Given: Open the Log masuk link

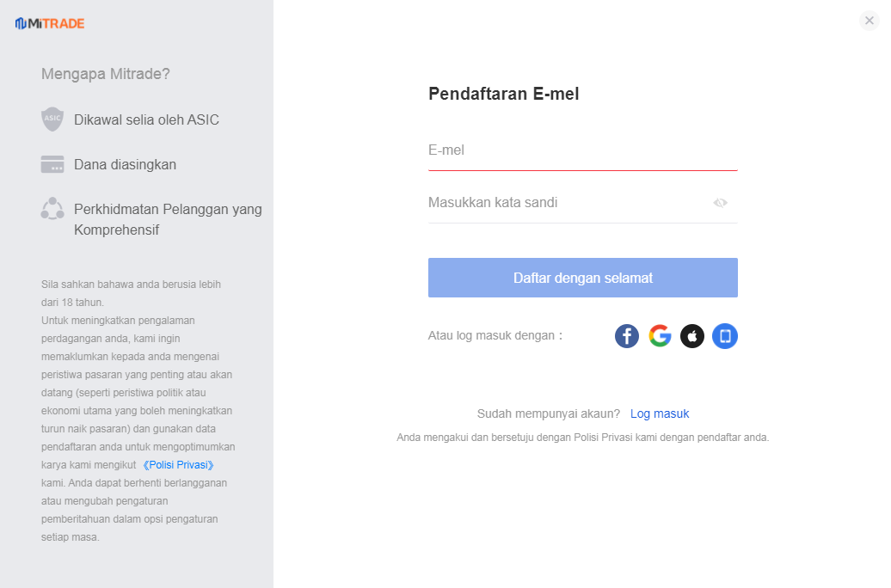Looking at the screenshot, I should click(660, 413).
